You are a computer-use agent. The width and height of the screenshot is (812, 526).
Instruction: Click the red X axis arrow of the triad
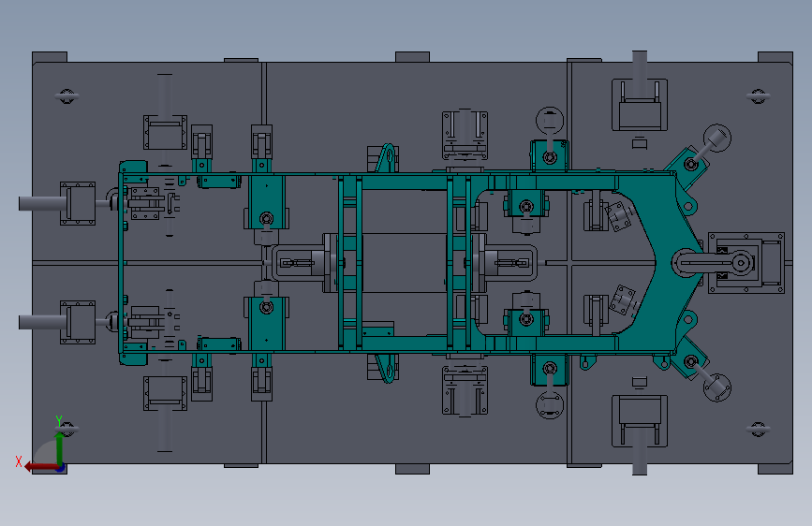coord(40,467)
